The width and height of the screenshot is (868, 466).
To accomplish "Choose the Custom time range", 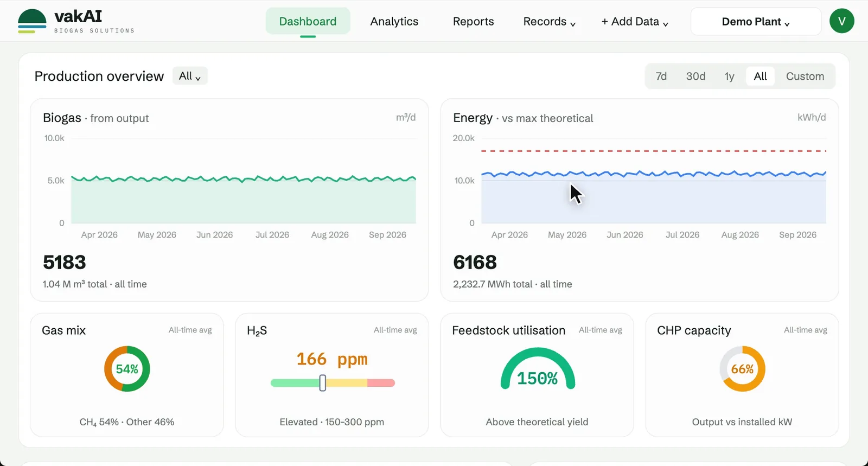I will pos(805,76).
